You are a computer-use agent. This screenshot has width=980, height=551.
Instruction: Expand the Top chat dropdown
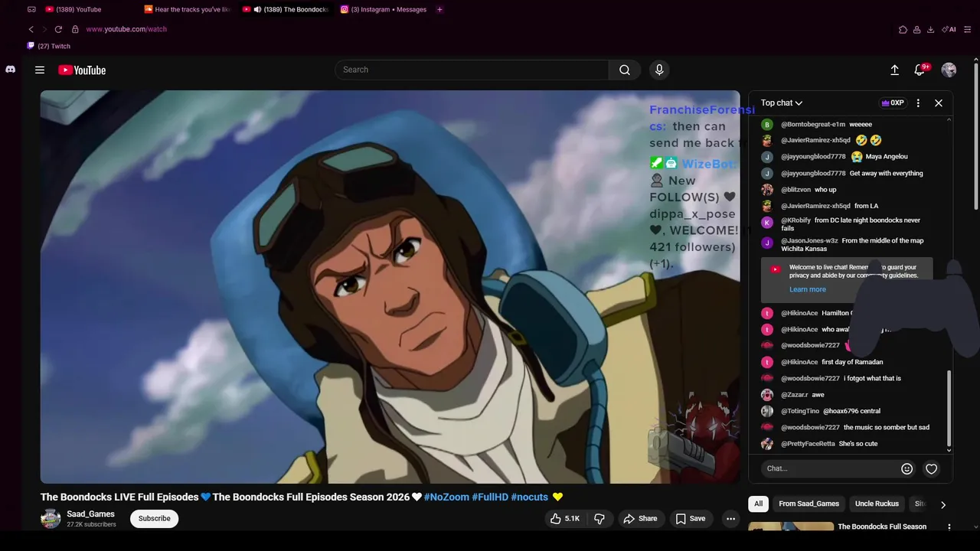click(x=782, y=103)
